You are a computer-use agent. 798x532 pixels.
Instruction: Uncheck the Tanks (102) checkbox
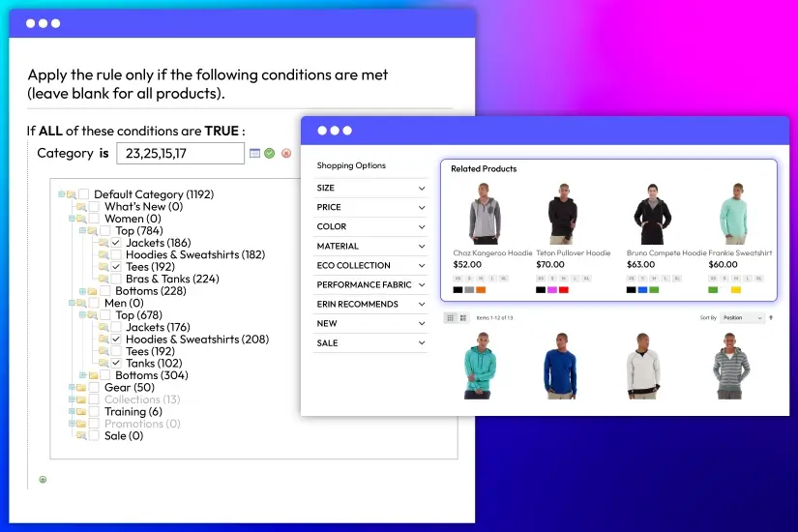click(x=116, y=364)
